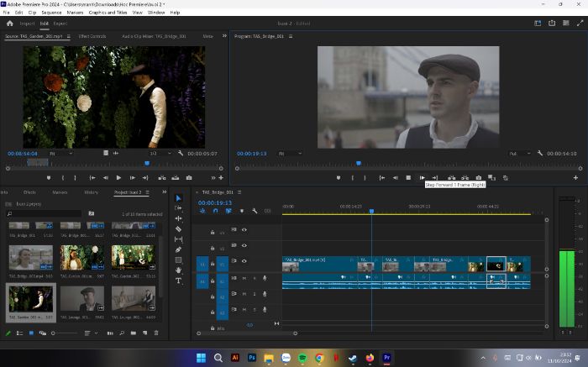Switch to Effect Controls tab

(x=92, y=36)
